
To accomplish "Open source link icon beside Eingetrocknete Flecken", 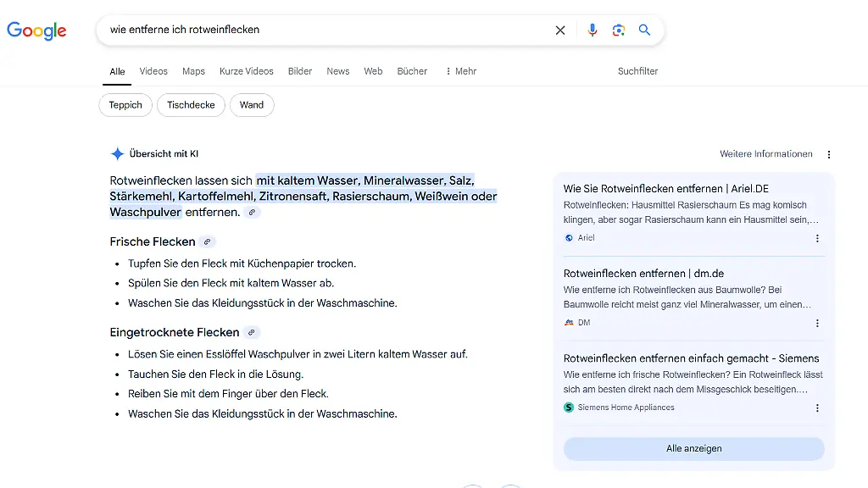I will pyautogui.click(x=252, y=333).
